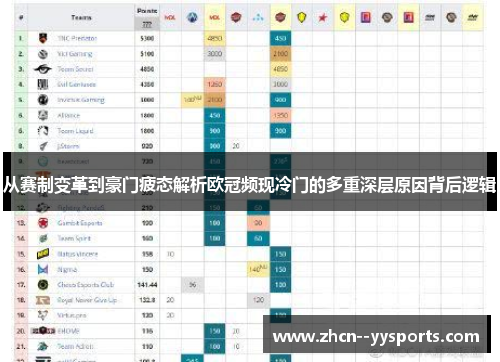
Task: Click the Points column header
Action: pyautogui.click(x=147, y=11)
